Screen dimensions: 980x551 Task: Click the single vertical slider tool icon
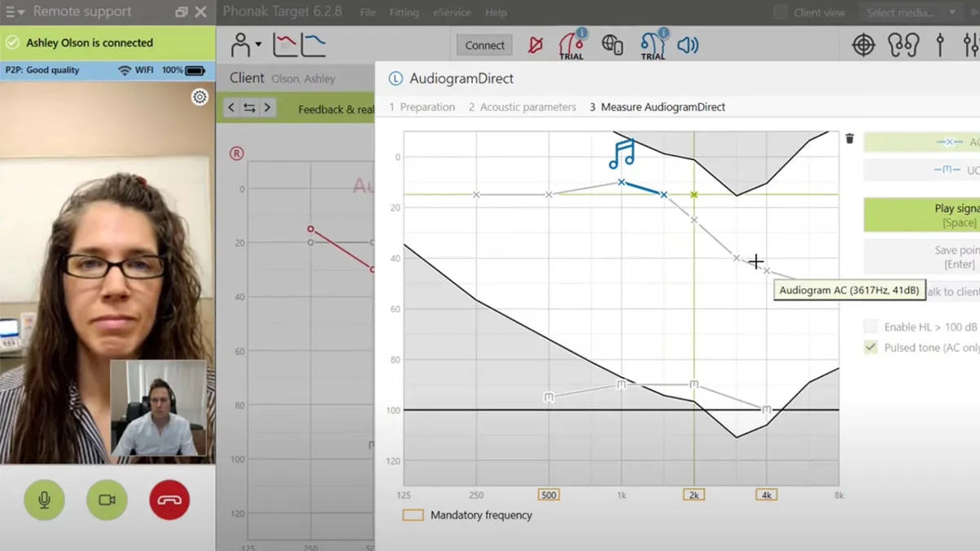[x=940, y=45]
